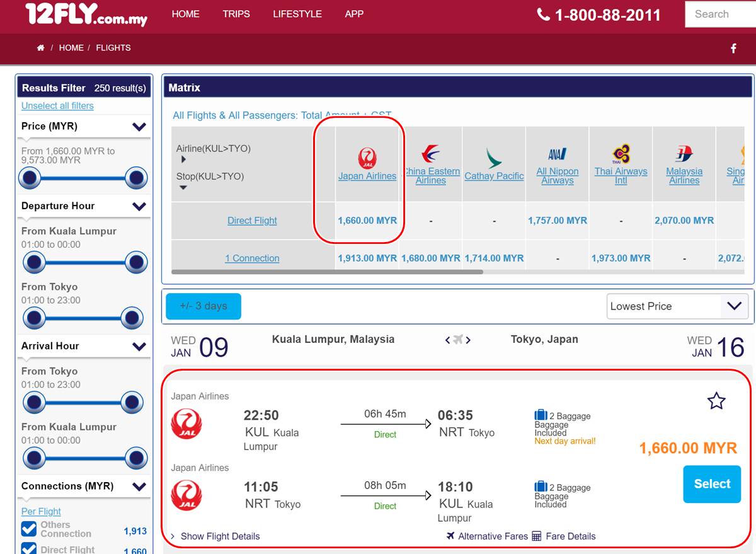Click the Search input field
The width and height of the screenshot is (756, 554).
tap(720, 14)
